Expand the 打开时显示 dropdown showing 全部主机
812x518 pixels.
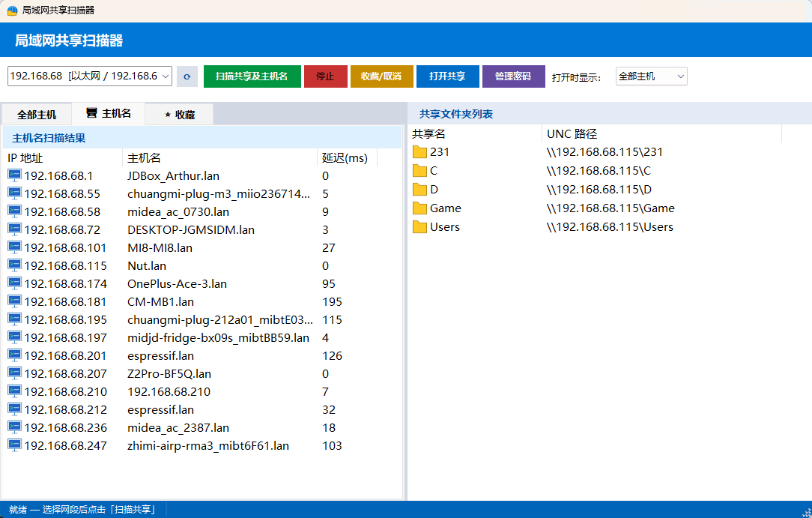click(x=651, y=76)
